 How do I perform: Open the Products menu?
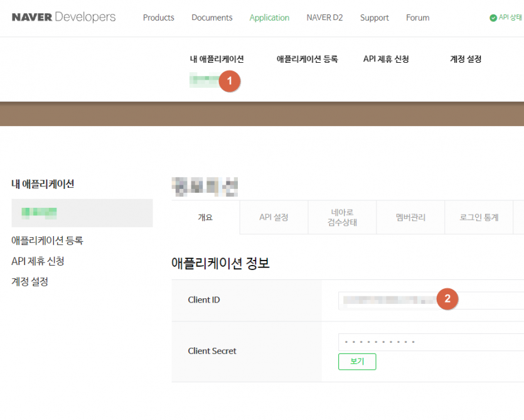(158, 18)
